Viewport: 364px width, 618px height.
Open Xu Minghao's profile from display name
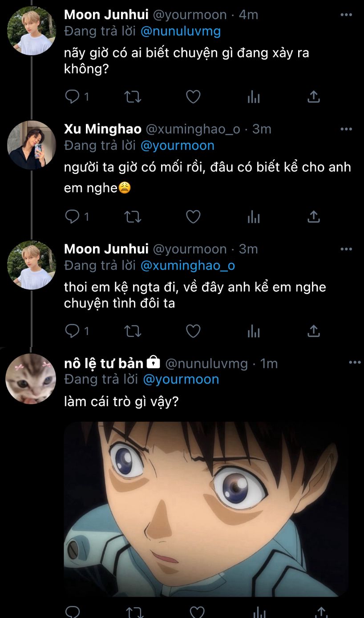click(x=103, y=129)
